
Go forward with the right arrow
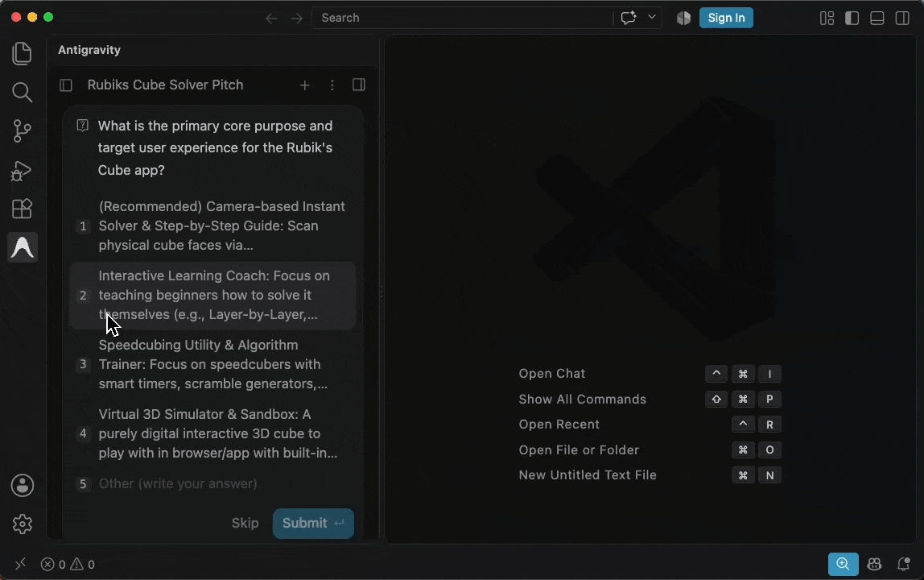pos(296,19)
